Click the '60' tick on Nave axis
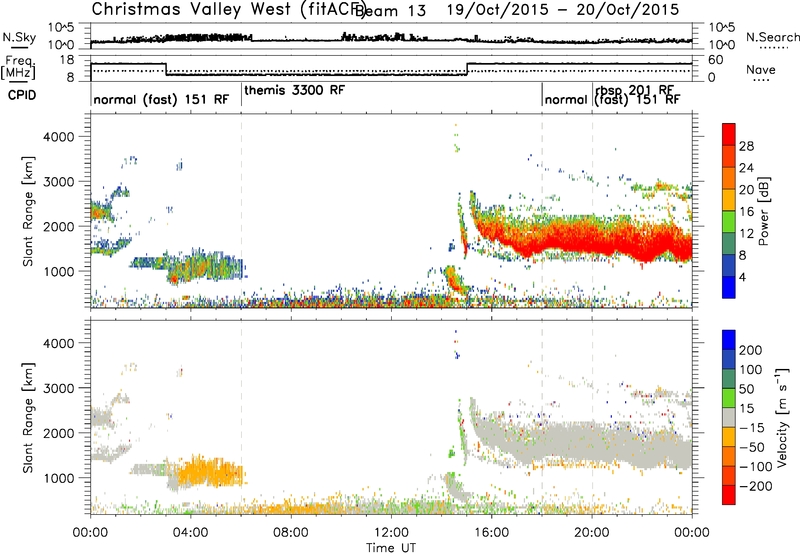Screen dimensions: 800x554 716,60
